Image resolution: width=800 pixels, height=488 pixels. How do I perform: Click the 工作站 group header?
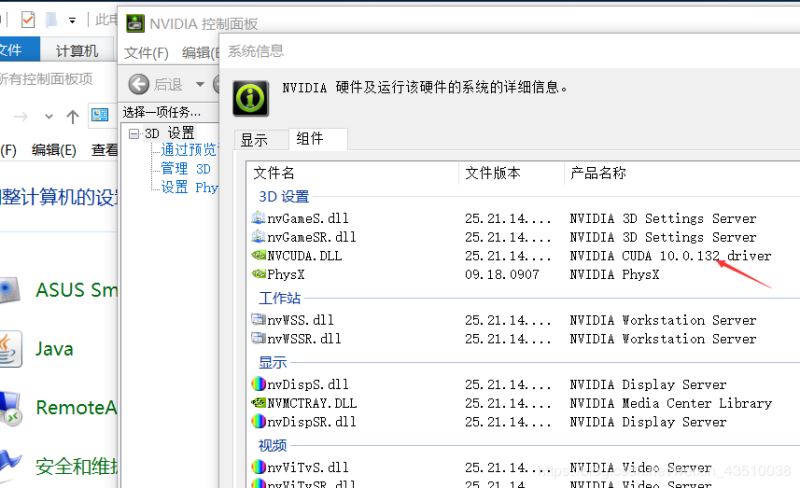point(280,298)
